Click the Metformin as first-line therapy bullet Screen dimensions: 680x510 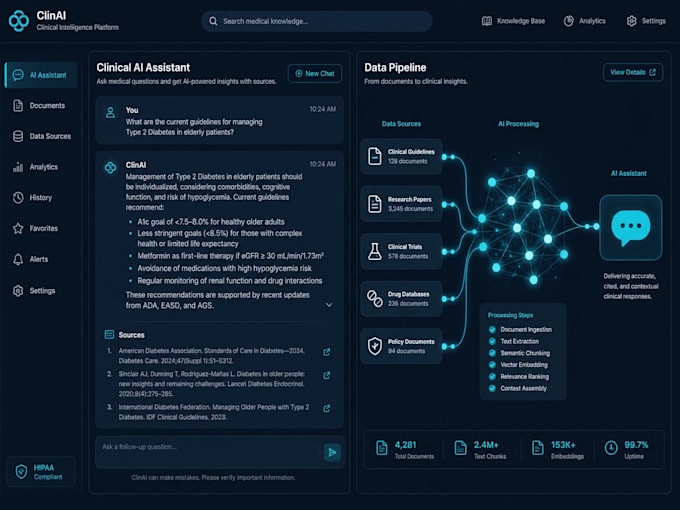[x=230, y=256]
